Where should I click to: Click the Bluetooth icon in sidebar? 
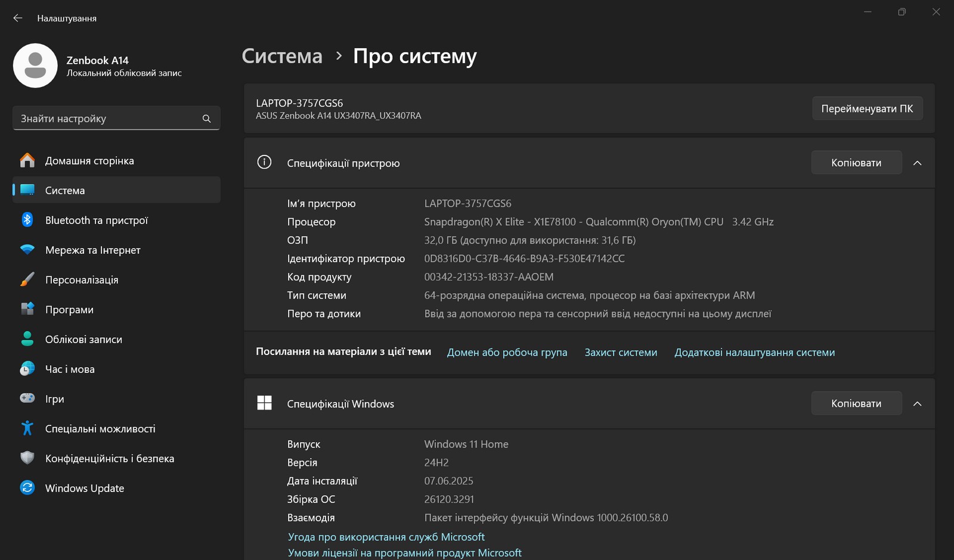27,220
